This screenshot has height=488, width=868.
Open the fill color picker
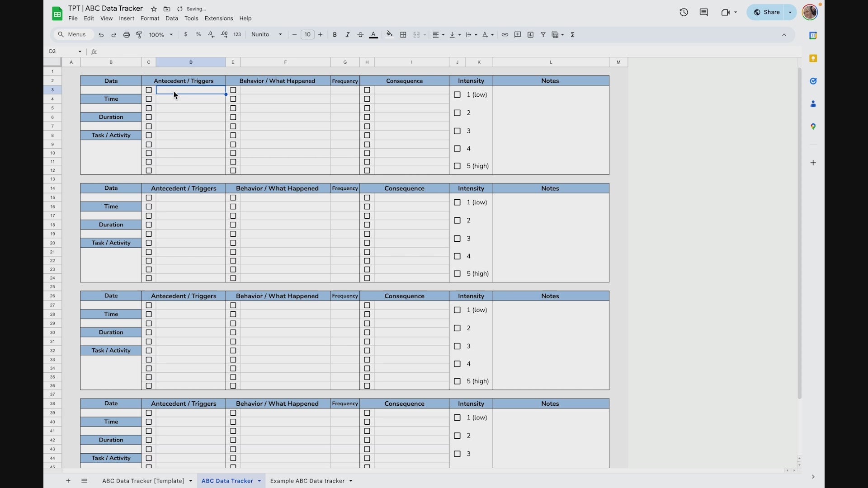pyautogui.click(x=389, y=35)
